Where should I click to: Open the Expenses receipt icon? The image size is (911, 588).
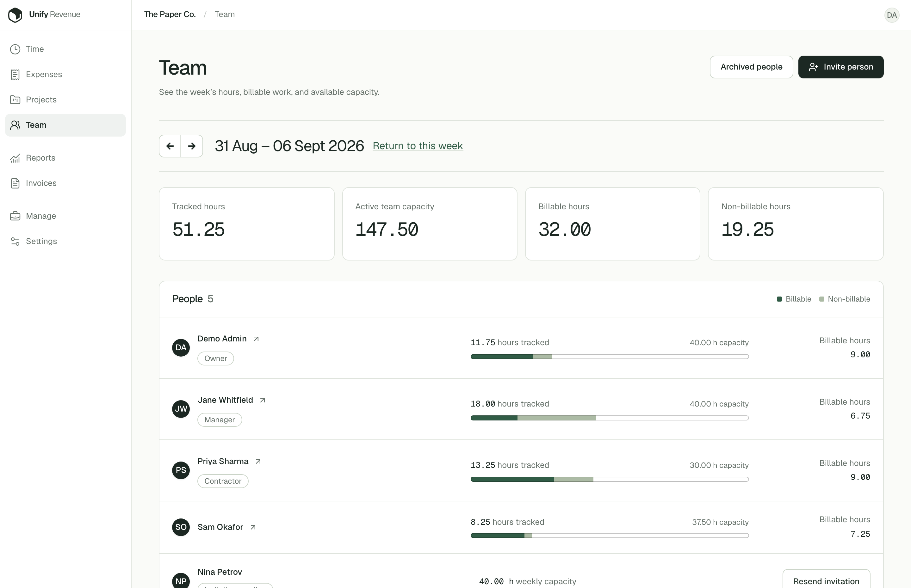click(x=15, y=75)
